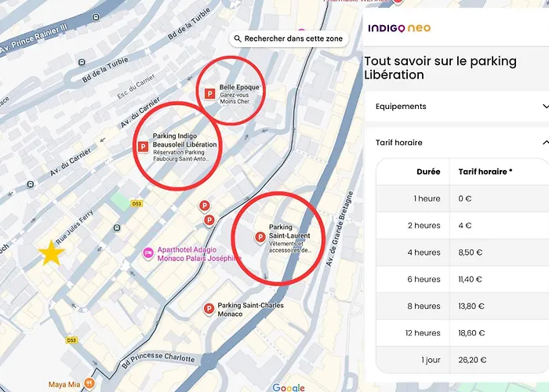Click the Aparthotel Adagio Monaco Palais Joséphine label
The height and width of the screenshot is (392, 549).
[199, 254]
